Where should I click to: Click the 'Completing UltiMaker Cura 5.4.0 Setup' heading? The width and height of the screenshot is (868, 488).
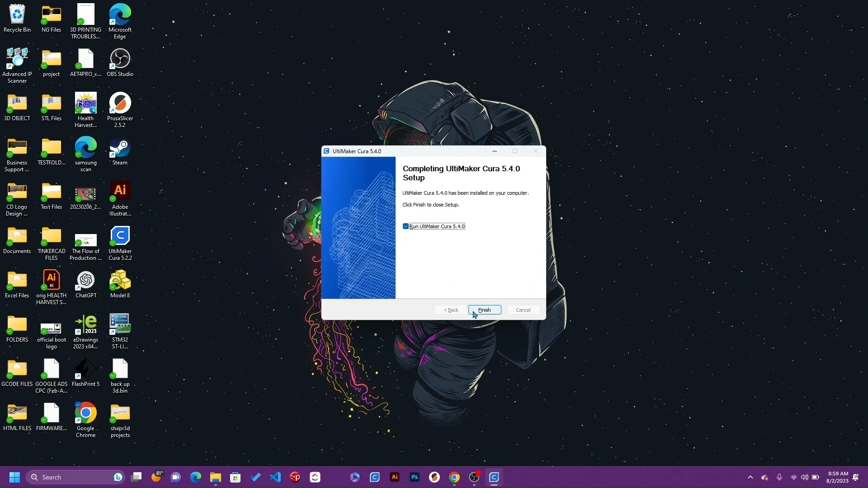point(461,173)
